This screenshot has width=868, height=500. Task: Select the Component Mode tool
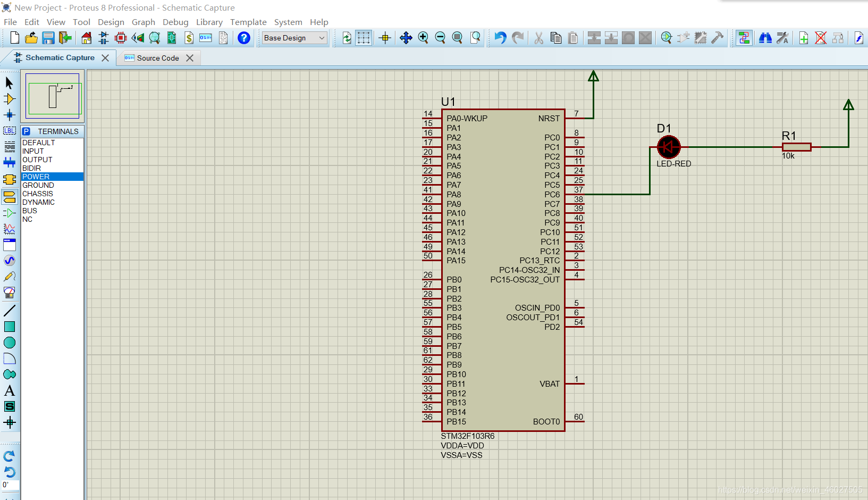(10, 99)
